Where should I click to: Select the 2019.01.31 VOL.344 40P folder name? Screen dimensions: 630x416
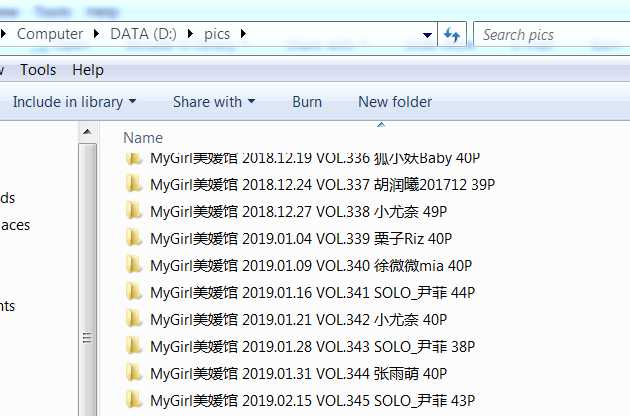[x=299, y=374]
